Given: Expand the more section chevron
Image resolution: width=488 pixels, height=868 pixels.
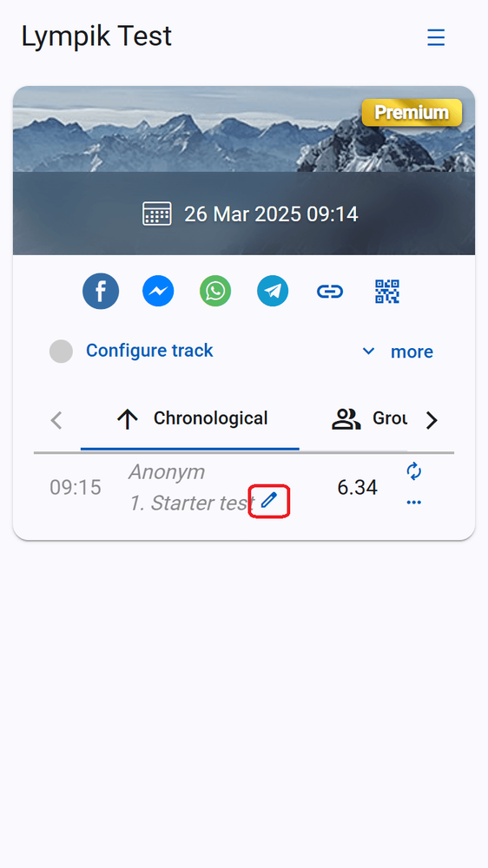Looking at the screenshot, I should pyautogui.click(x=368, y=351).
